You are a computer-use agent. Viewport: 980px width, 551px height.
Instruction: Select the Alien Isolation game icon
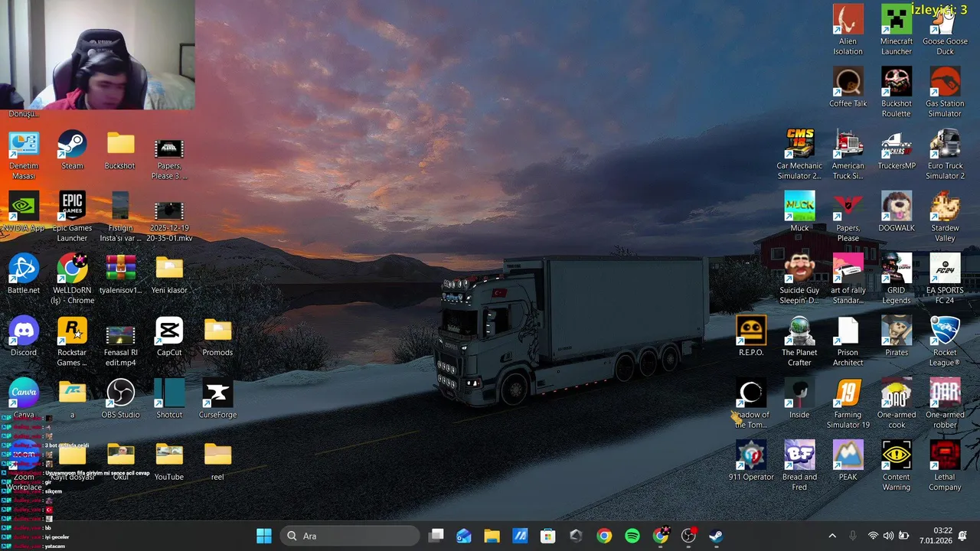[x=848, y=31]
